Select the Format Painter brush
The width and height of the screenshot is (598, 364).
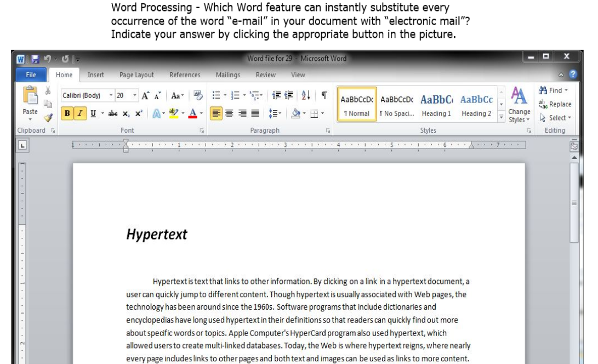tap(48, 117)
